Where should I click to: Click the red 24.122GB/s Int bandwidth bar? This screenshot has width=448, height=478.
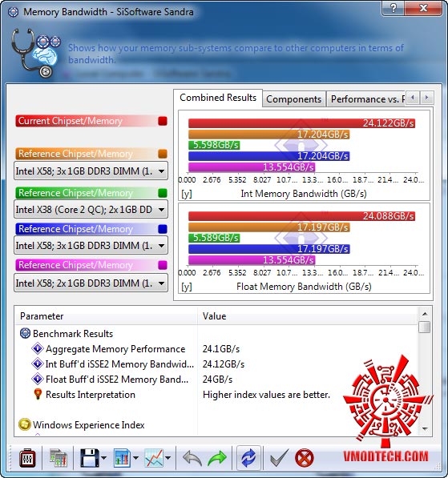pos(301,123)
